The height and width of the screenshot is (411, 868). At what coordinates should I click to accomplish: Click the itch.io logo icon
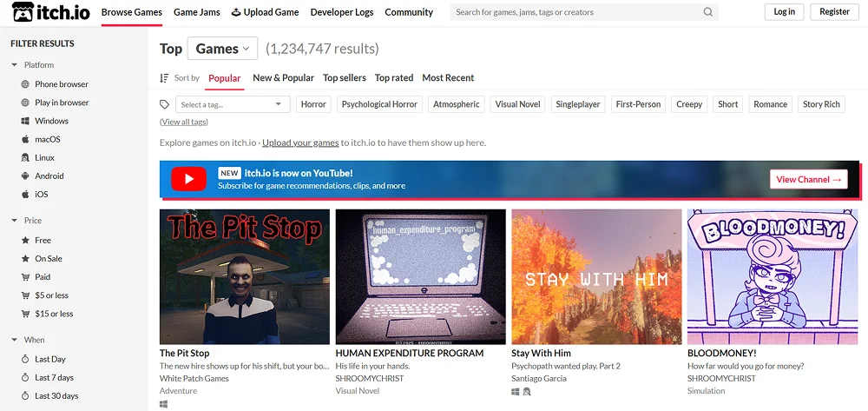tap(23, 12)
